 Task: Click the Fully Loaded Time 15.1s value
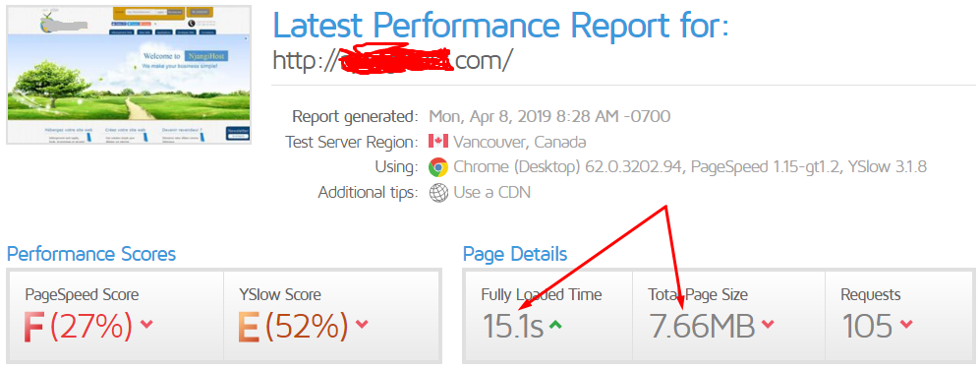tap(512, 326)
